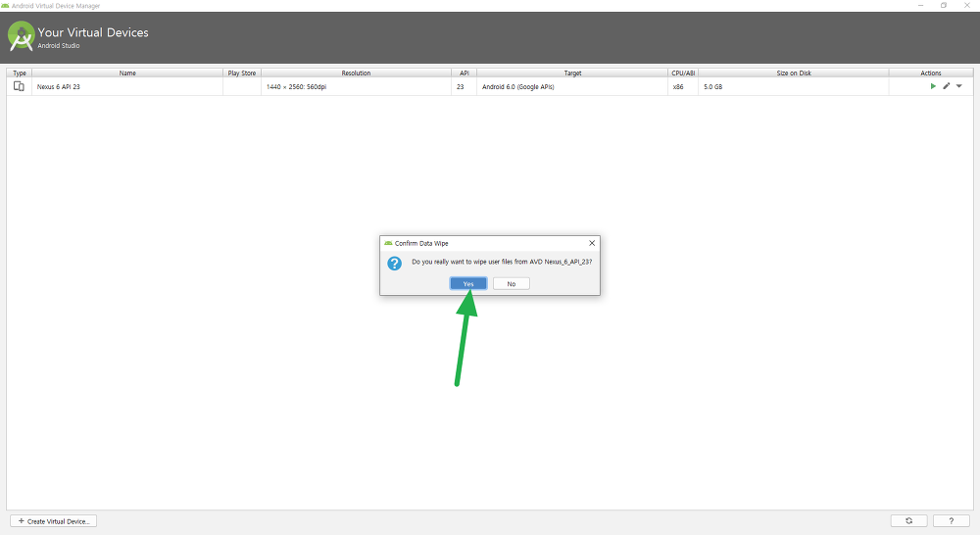
Task: Sort by the Play Store column header
Action: [242, 73]
